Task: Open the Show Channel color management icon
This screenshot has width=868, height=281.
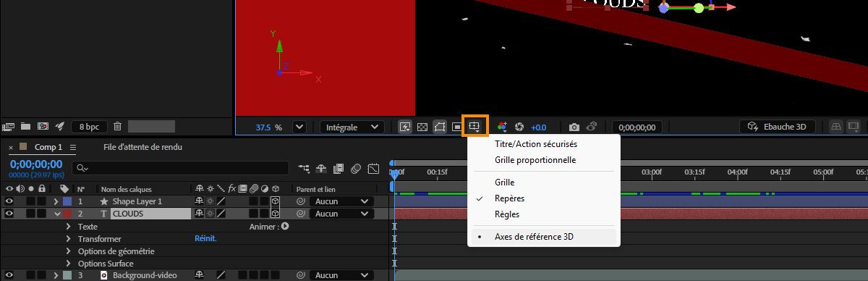Action: pyautogui.click(x=503, y=127)
